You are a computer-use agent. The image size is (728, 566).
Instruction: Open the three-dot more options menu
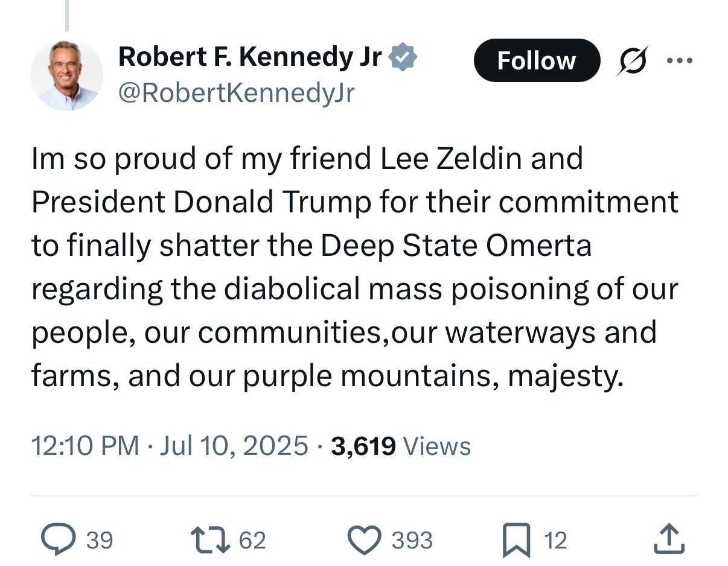(680, 61)
